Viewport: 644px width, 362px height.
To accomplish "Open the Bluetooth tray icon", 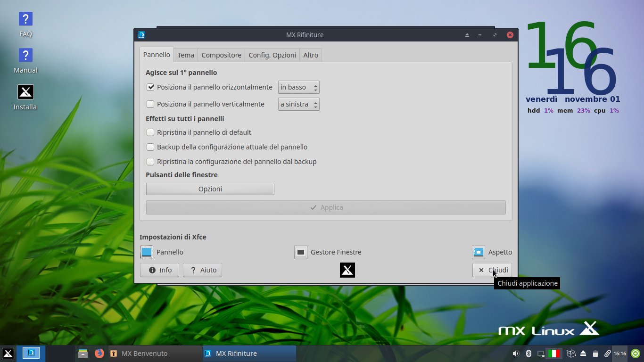I will coord(528,354).
